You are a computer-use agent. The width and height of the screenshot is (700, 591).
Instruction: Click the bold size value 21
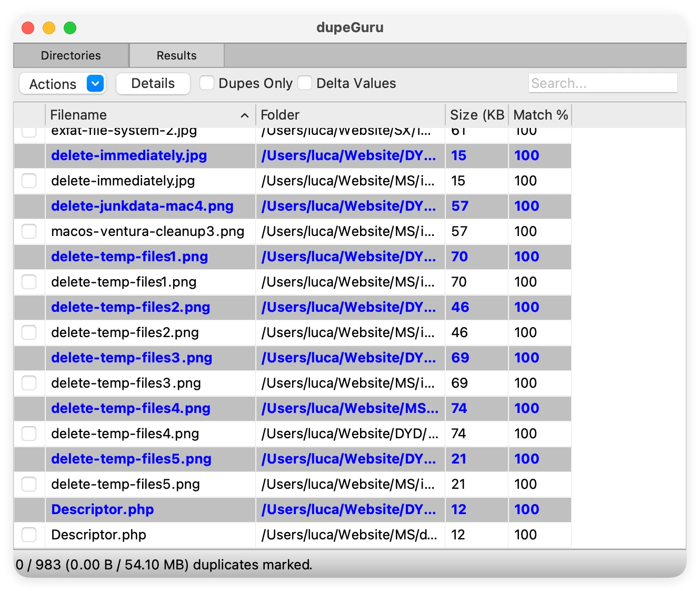458,459
